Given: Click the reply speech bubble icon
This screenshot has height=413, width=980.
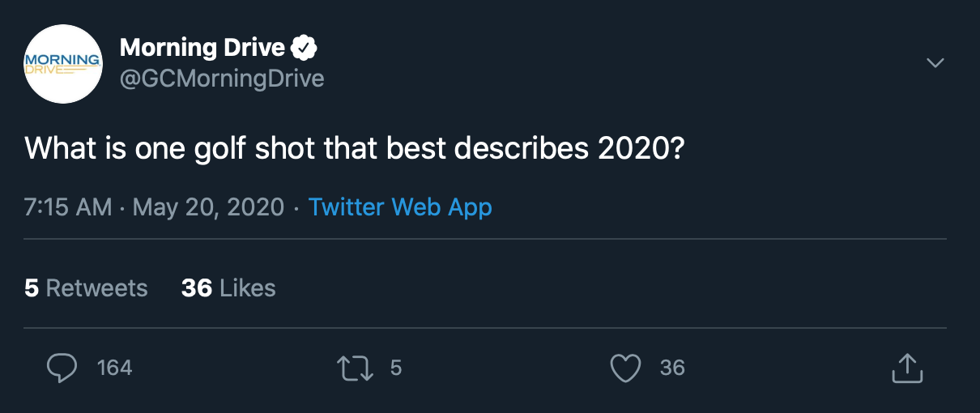Looking at the screenshot, I should point(62,368).
